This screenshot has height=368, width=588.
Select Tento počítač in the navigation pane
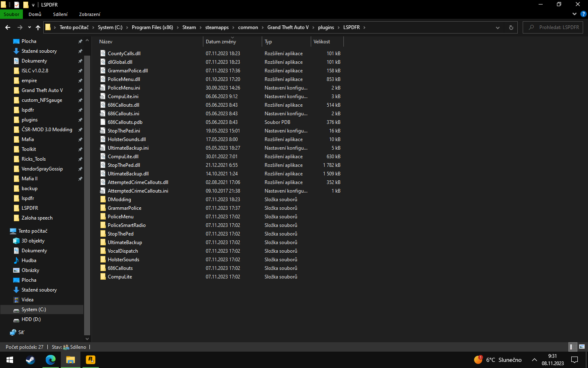point(33,231)
